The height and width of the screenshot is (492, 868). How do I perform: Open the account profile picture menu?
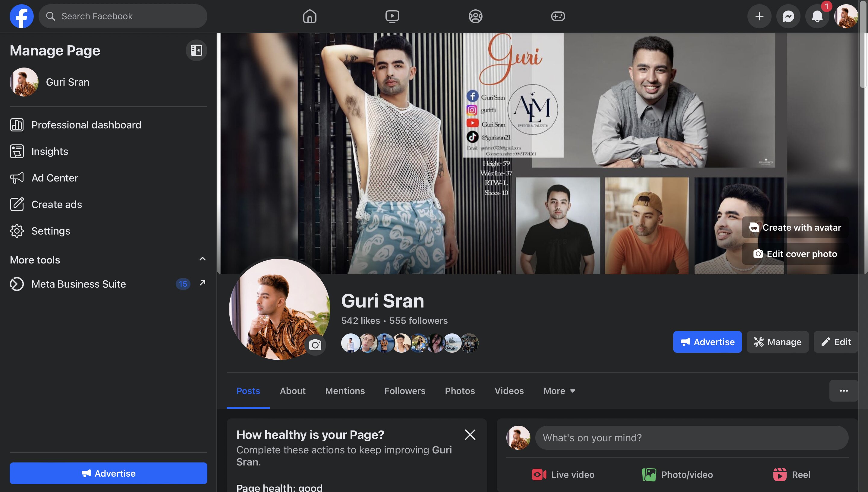click(846, 16)
